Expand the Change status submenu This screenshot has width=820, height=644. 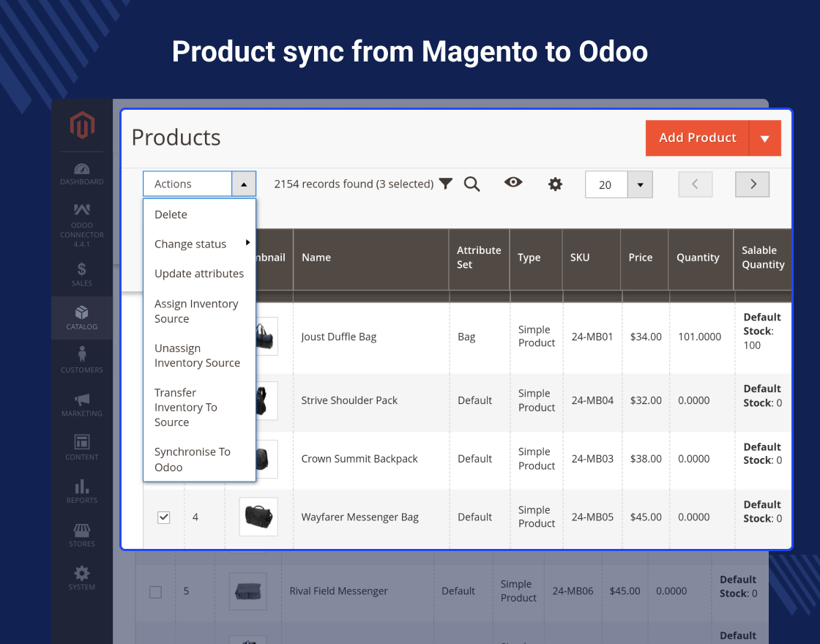click(199, 244)
